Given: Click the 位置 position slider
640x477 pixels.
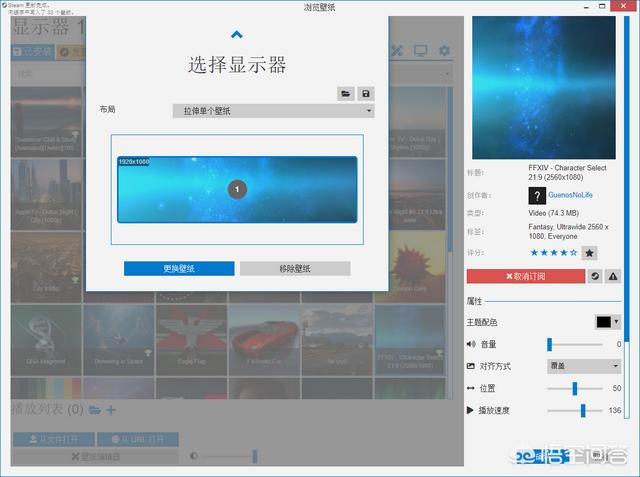Looking at the screenshot, I should [575, 388].
